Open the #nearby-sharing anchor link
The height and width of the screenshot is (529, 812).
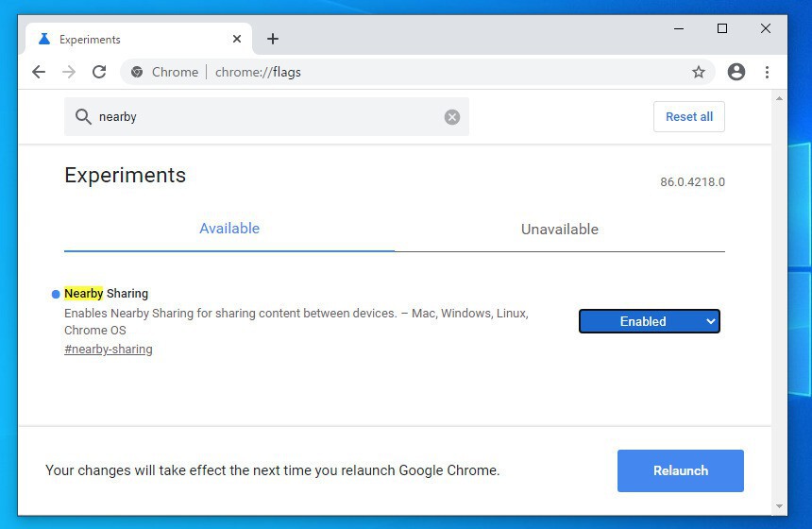[x=109, y=350]
